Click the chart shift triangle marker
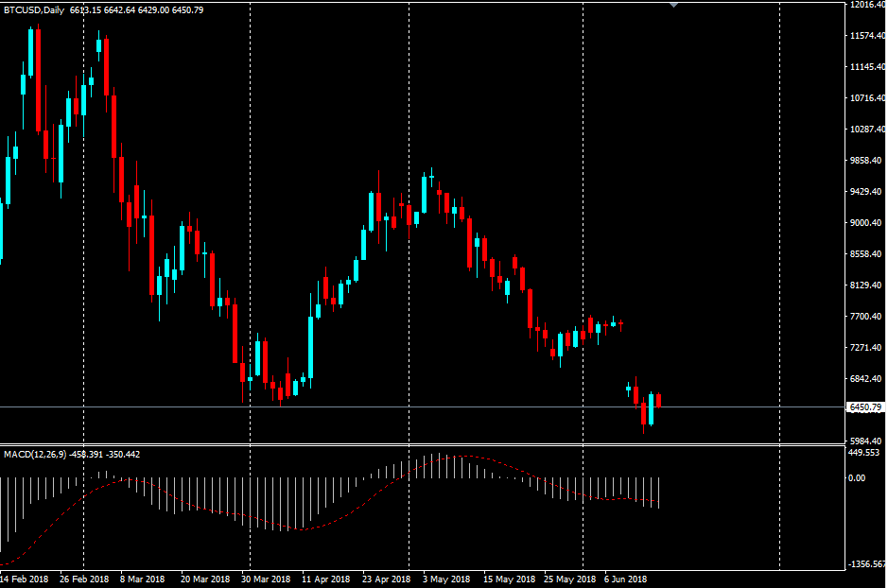The height and width of the screenshot is (588, 888). (673, 5)
